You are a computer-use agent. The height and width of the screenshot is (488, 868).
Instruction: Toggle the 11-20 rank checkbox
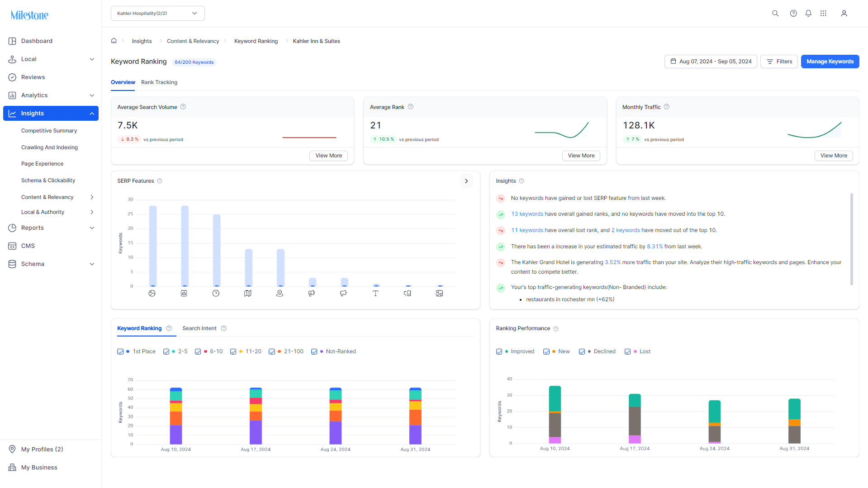(233, 352)
